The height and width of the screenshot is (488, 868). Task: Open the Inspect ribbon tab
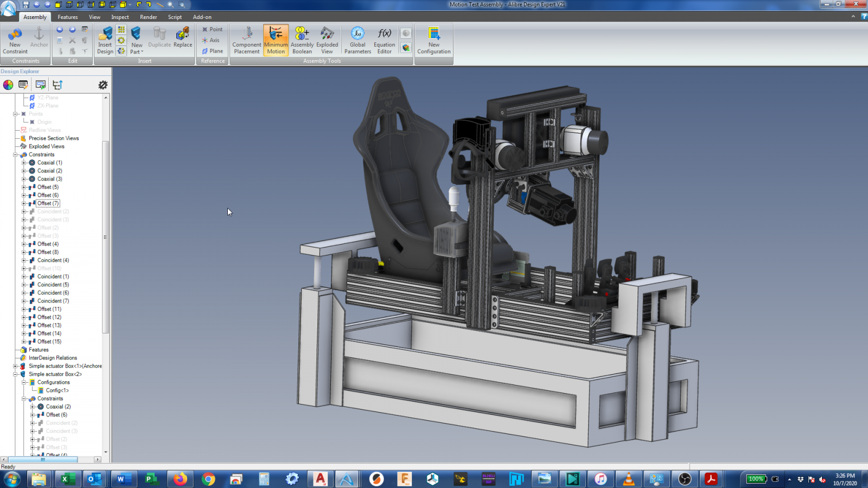point(120,17)
